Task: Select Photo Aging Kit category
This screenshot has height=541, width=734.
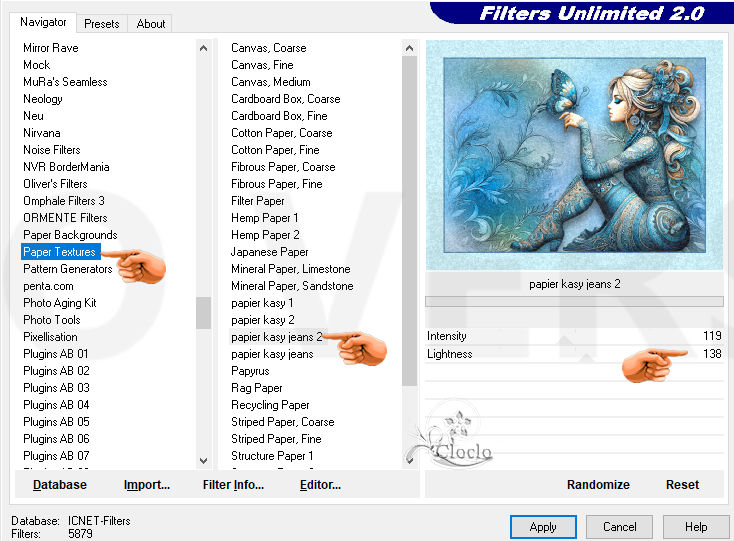Action: (x=59, y=303)
